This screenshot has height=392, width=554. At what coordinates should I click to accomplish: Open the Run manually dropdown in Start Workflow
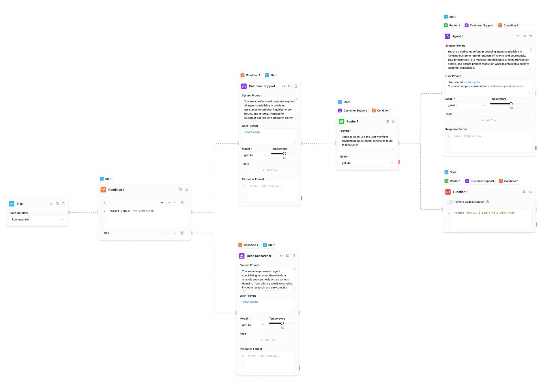tap(37, 219)
